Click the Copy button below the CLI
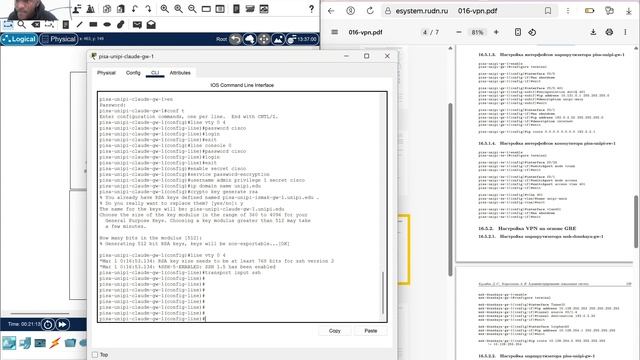 coord(335,331)
